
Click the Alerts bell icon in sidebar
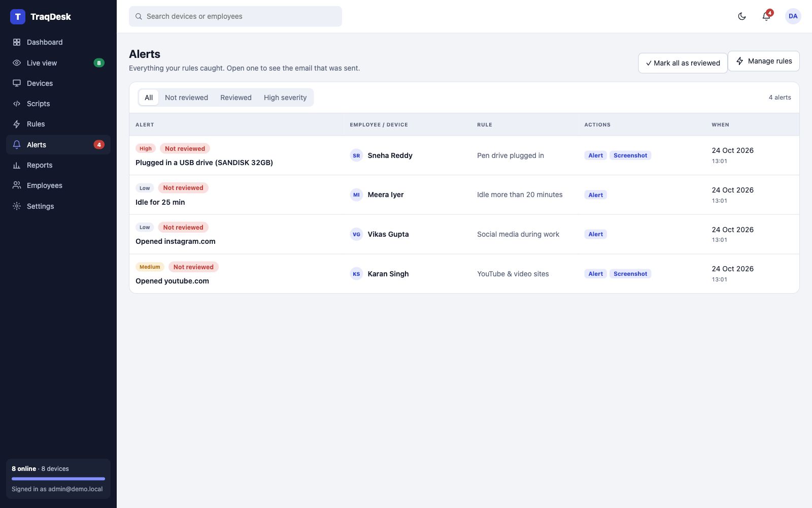[x=17, y=145]
